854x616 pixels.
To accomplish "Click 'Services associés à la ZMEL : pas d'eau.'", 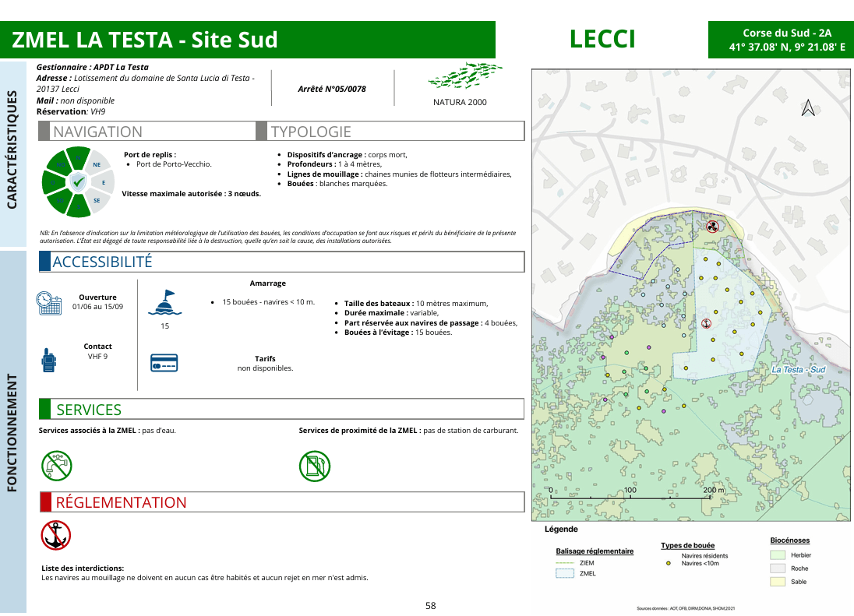I will point(108,431).
